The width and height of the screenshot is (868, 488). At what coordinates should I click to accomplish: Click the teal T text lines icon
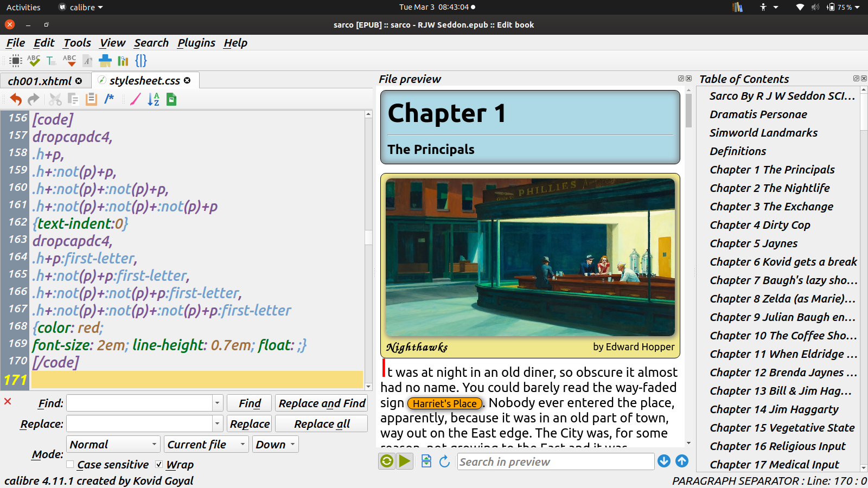51,61
